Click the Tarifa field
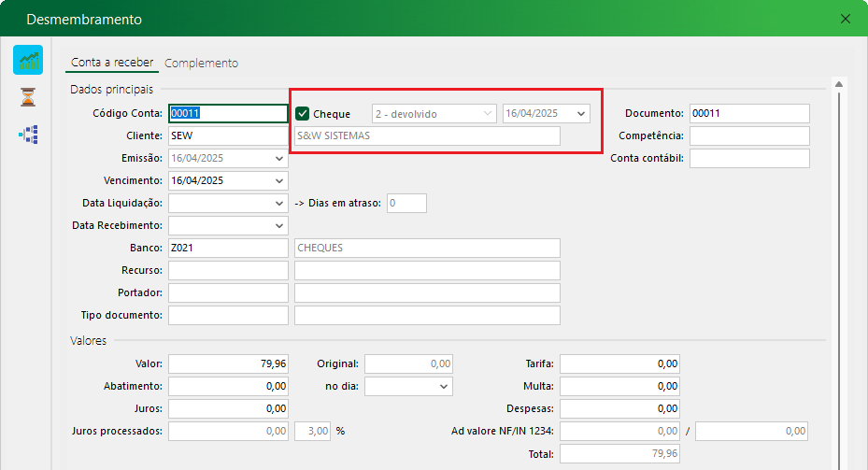Viewport: 868px width, 470px height. click(620, 363)
